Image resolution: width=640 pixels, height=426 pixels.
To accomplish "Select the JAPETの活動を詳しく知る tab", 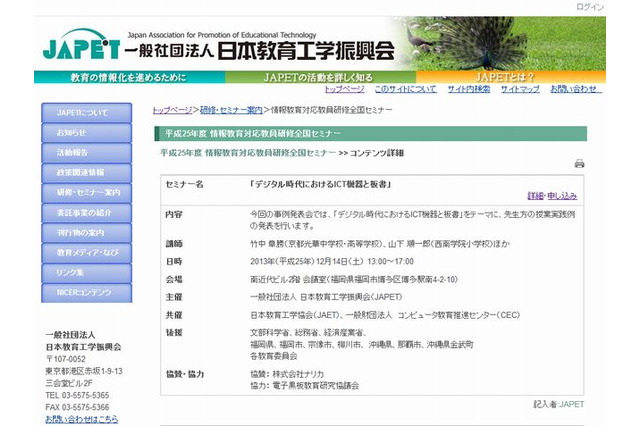I will (320, 77).
